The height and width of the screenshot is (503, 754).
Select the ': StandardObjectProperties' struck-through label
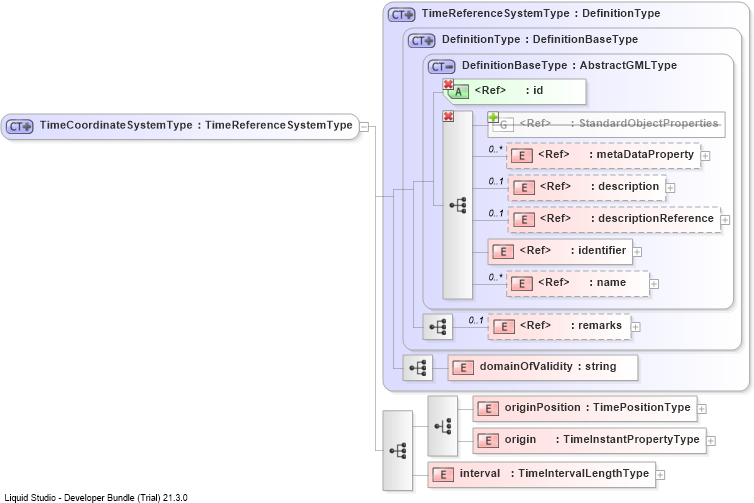coord(644,123)
